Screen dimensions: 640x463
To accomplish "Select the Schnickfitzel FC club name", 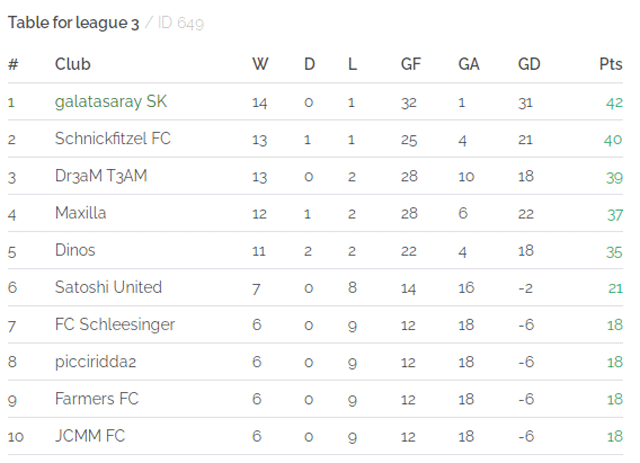I will (x=113, y=139).
